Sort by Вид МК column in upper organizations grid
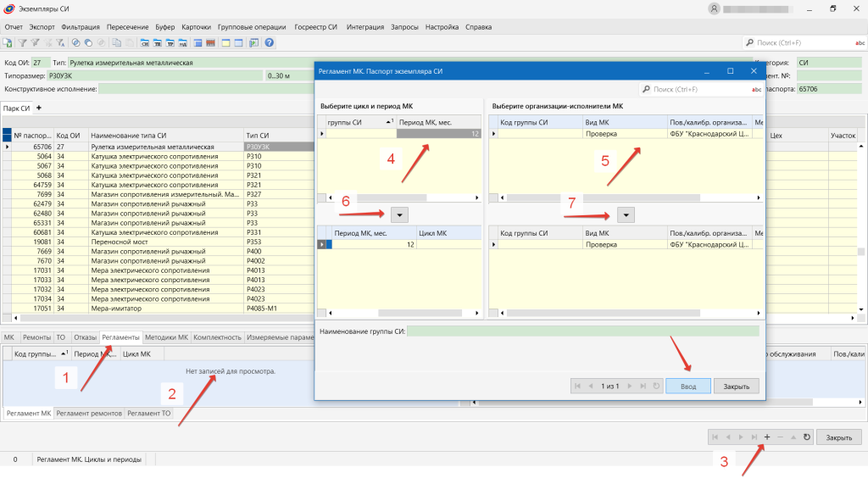 (625, 122)
